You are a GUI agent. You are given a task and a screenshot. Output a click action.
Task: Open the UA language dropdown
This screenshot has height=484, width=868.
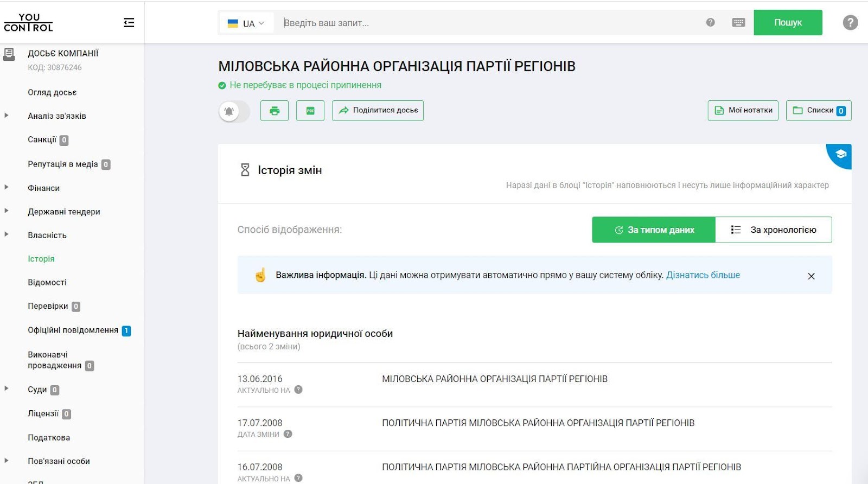tap(246, 23)
